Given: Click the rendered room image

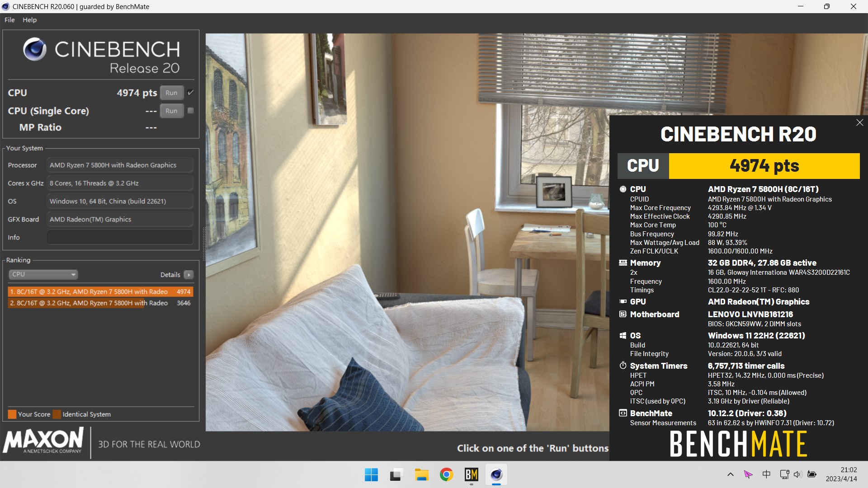Looking at the screenshot, I should [x=407, y=232].
